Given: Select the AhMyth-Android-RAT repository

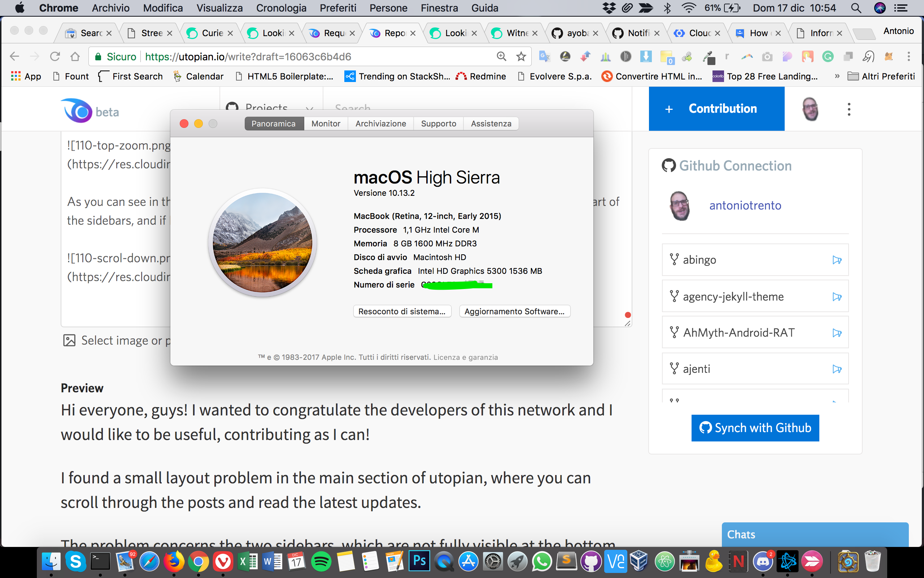Looking at the screenshot, I should point(755,332).
